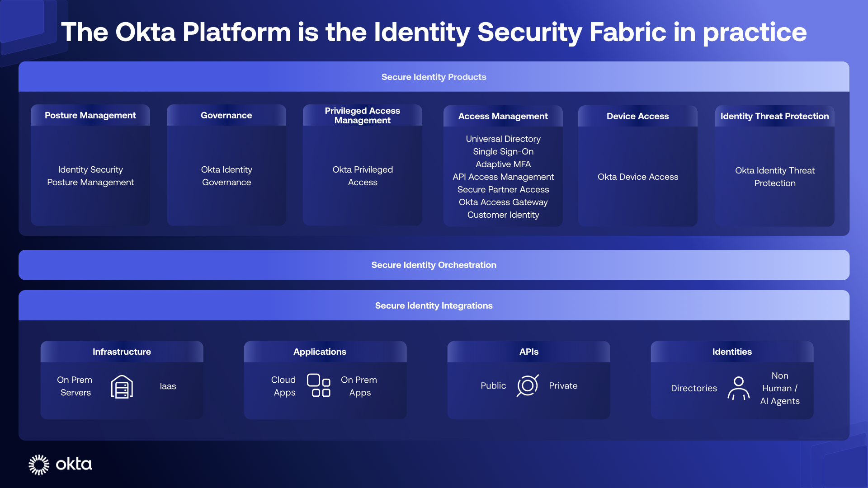
Task: Click the okta wordmark text at bottom left
Action: (x=74, y=464)
